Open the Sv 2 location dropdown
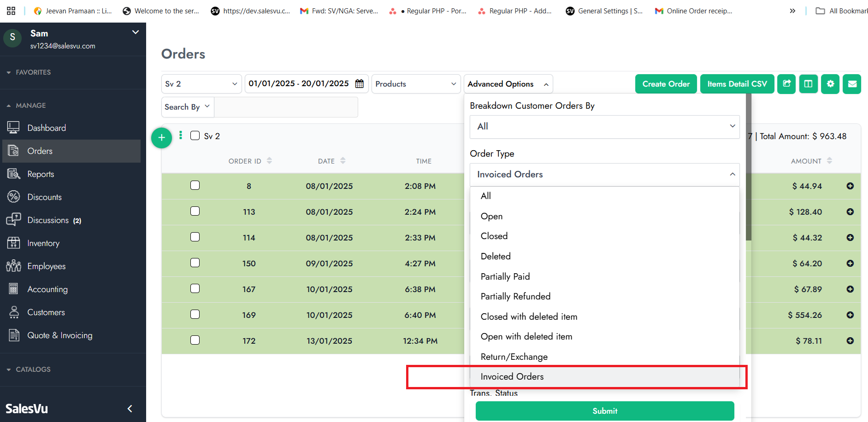Screen dimensions: 868x422 (x=201, y=84)
